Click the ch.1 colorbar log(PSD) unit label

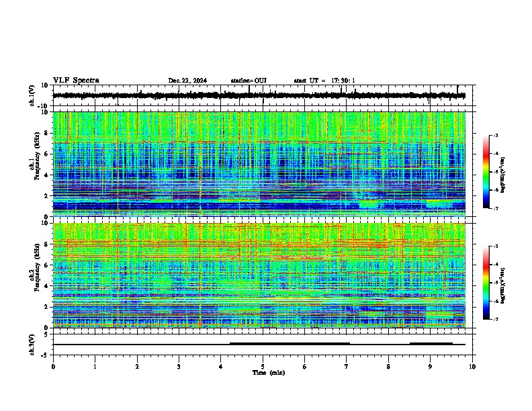point(503,175)
